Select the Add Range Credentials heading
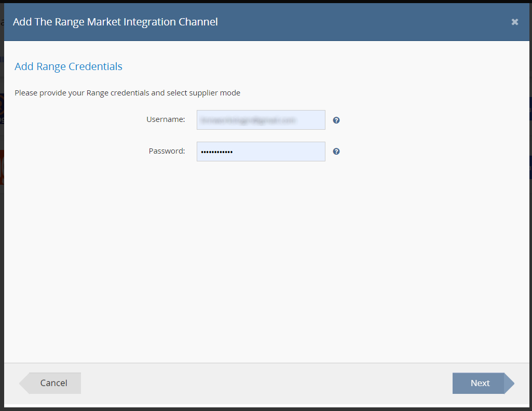 click(x=69, y=66)
